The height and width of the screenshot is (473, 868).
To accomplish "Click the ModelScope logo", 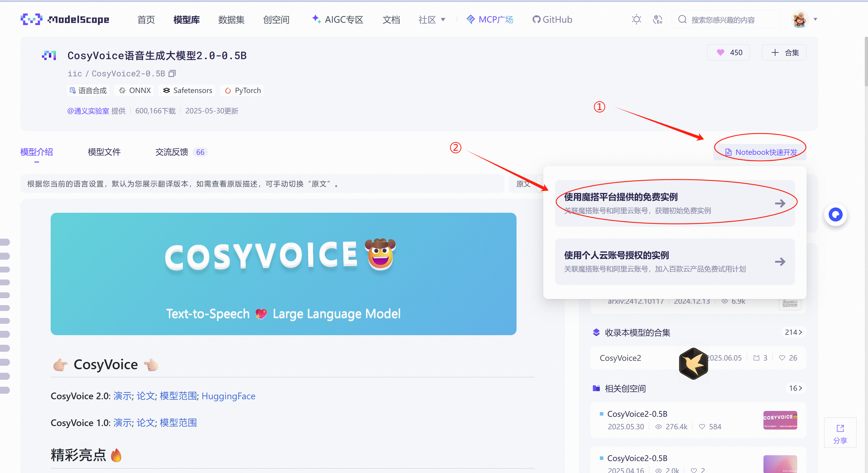I will [65, 20].
